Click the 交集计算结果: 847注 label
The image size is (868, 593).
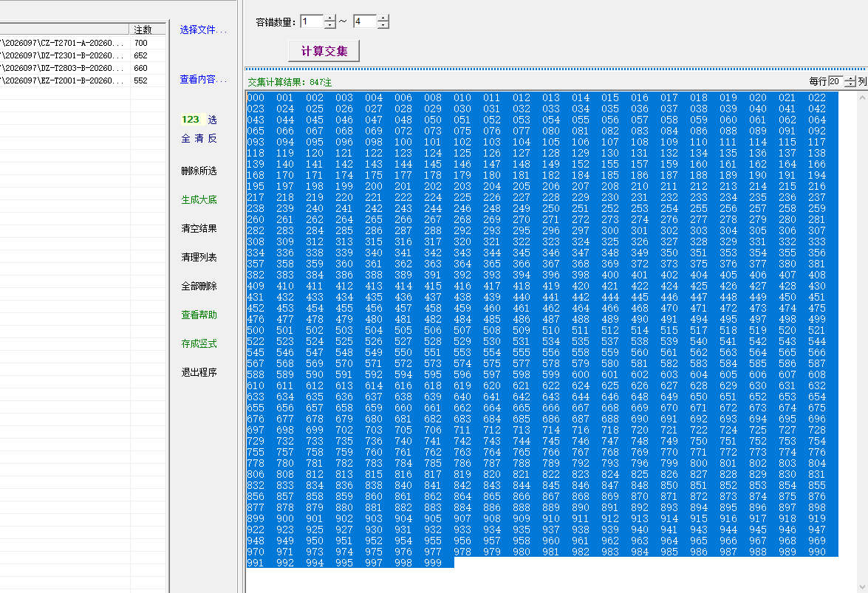290,82
